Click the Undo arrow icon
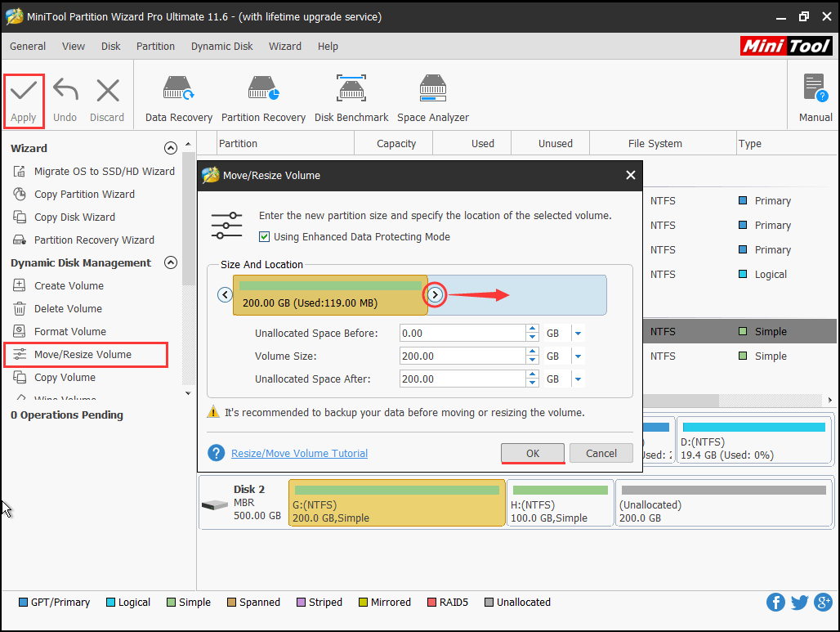 [x=65, y=88]
